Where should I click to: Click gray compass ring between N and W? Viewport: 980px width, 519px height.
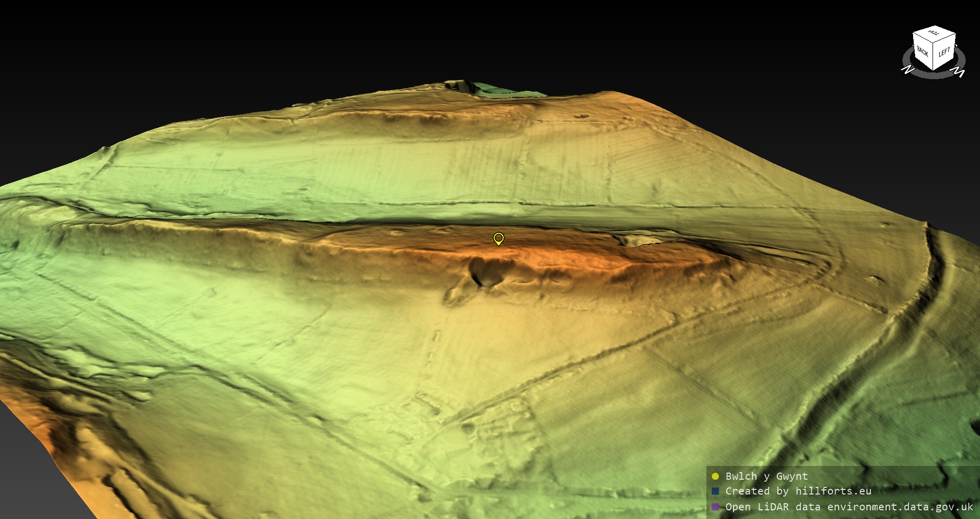point(933,76)
